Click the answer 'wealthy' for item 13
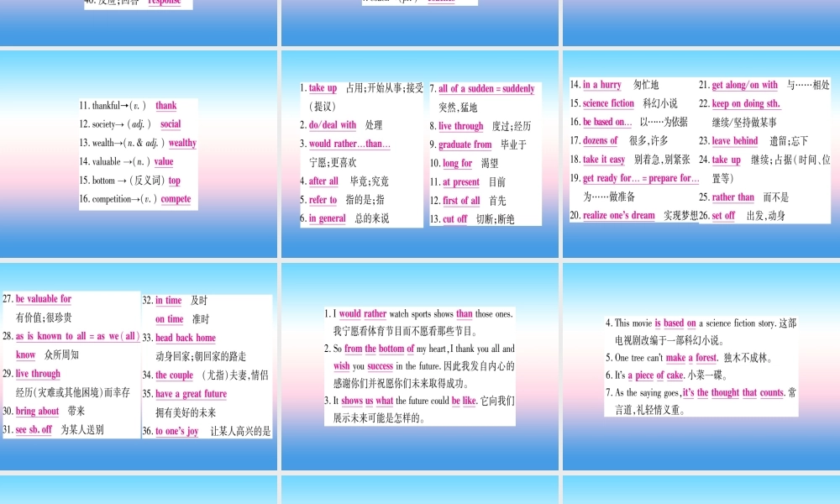 (182, 143)
